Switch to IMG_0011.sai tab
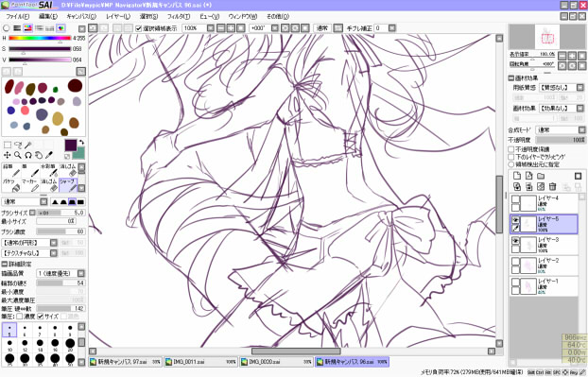588x377 pixels. [x=200, y=362]
